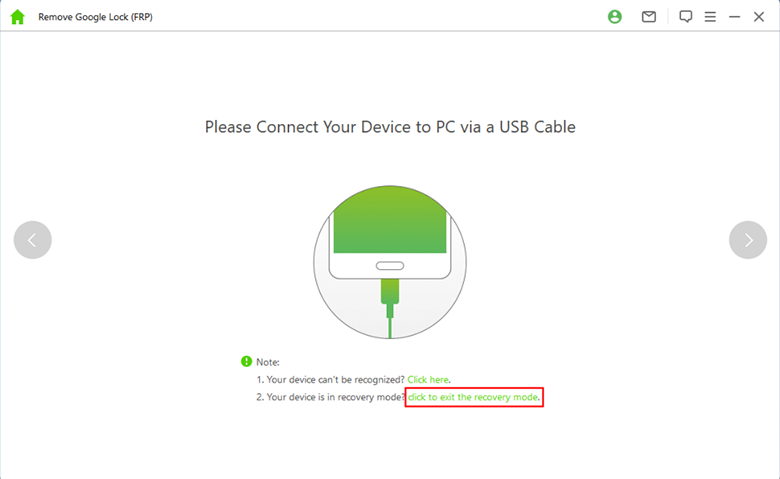Click the 'Please Connect Your Device' heading
This screenshot has height=479, width=780.
tap(390, 127)
